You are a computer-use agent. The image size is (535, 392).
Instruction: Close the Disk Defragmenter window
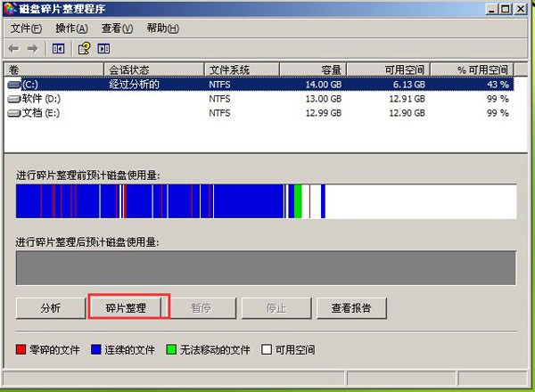click(521, 9)
